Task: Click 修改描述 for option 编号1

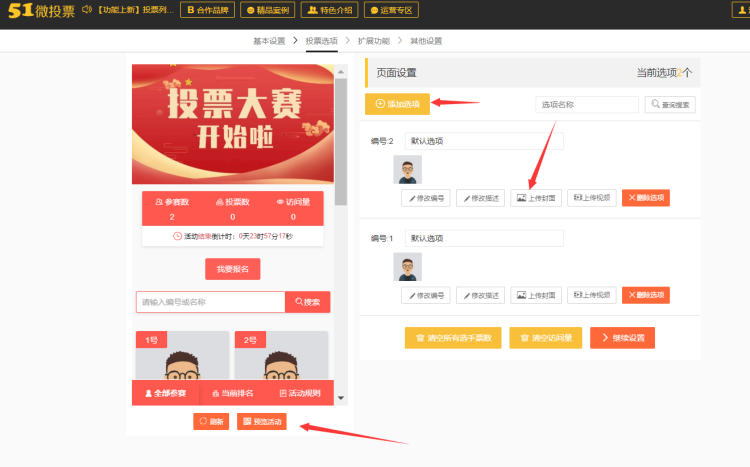Action: pyautogui.click(x=480, y=295)
